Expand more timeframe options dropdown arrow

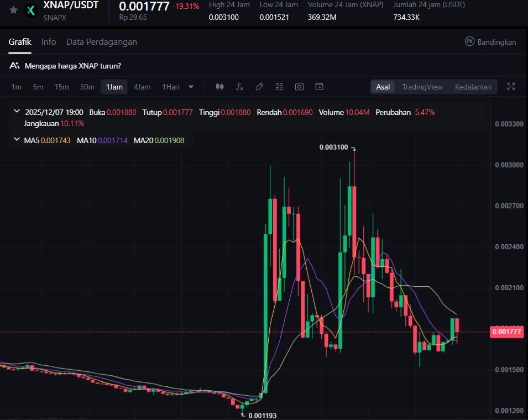click(191, 87)
